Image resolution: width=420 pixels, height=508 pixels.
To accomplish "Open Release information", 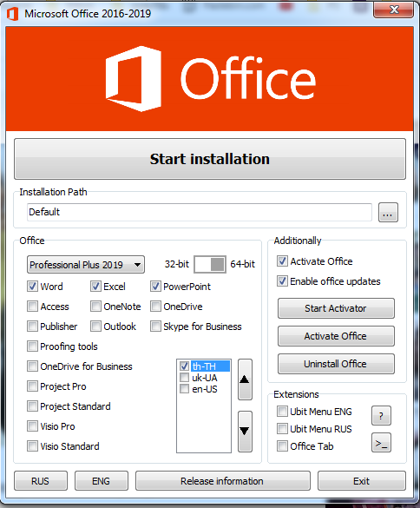I will [x=222, y=481].
